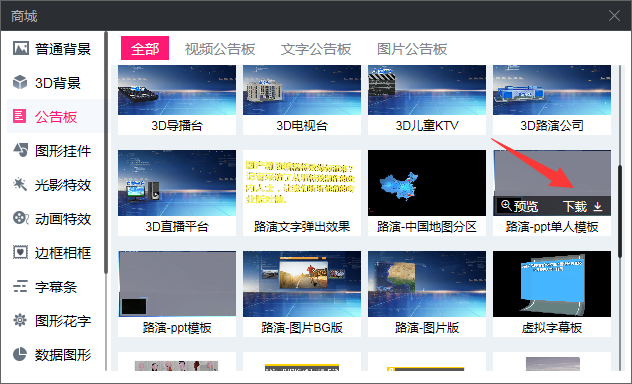The image size is (632, 384).
Task: Select the 路演-图片版 thumbnail
Action: (427, 284)
